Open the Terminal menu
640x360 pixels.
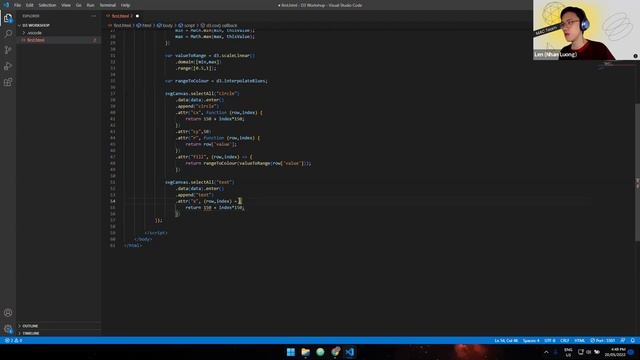coord(108,5)
